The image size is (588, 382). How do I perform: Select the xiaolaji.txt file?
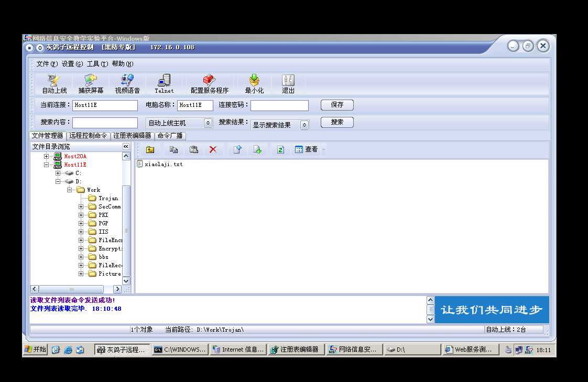[160, 164]
